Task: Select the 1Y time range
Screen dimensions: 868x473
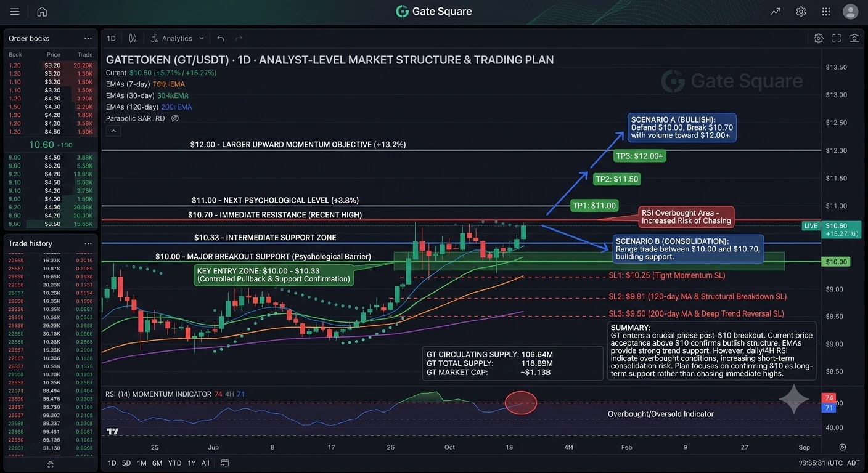Action: coord(191,463)
